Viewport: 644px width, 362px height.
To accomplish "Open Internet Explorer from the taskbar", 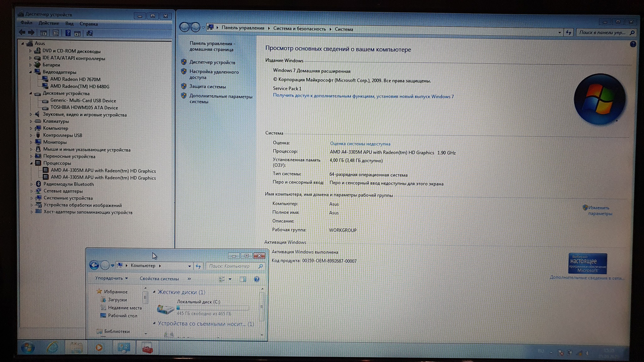I will (x=52, y=348).
